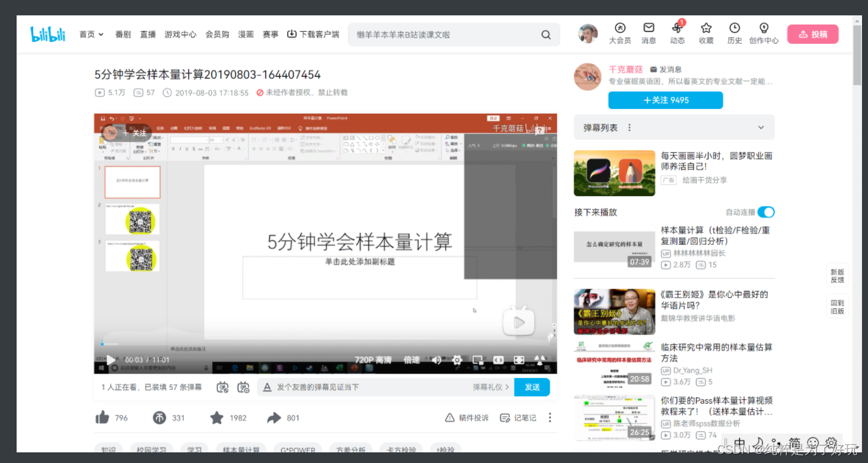868x463 pixels.
Task: Enter web fullscreen mode in player
Action: click(x=519, y=360)
